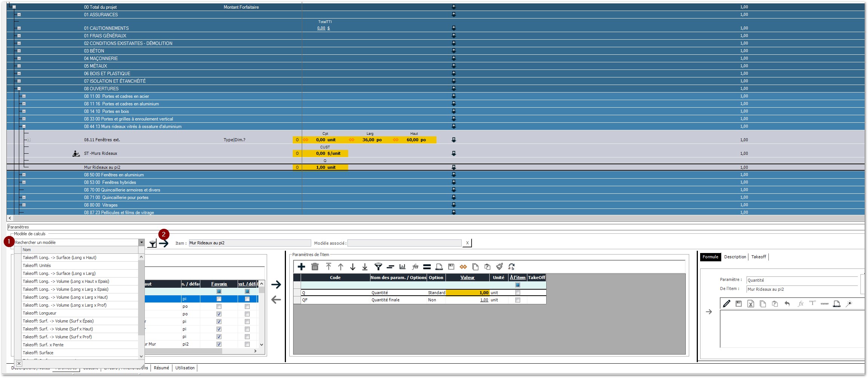This screenshot has height=378, width=868.
Task: Tick the Favoris checkbox in highlighted pi row
Action: (x=219, y=299)
